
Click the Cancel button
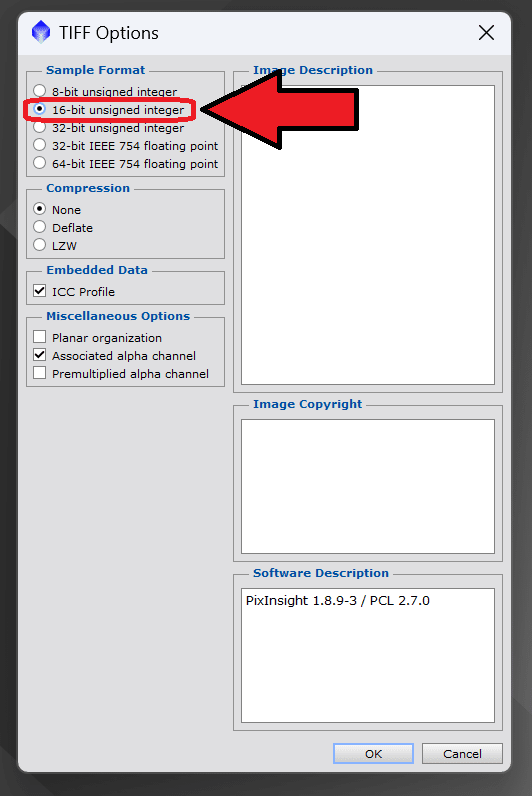click(462, 754)
